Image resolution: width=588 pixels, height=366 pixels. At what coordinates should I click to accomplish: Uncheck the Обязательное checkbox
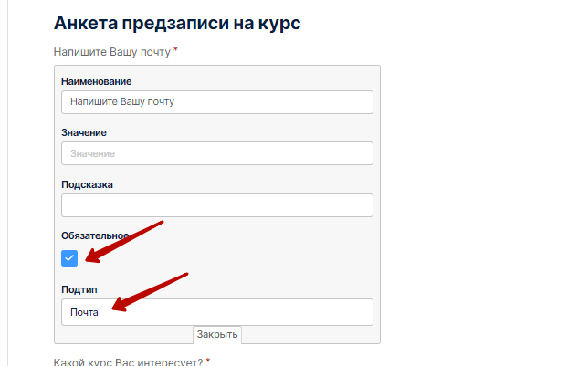[69, 258]
